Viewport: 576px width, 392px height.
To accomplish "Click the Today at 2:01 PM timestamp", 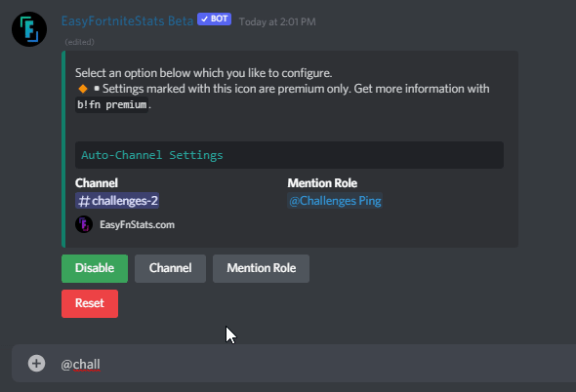I will point(277,22).
